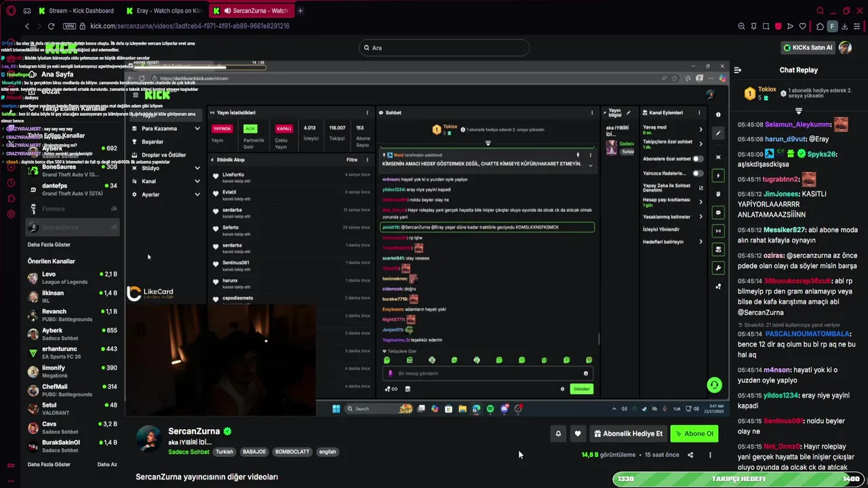The width and height of the screenshot is (868, 488).
Task: Expand Daha Fazla Göster under recommended channels
Action: coord(49,464)
